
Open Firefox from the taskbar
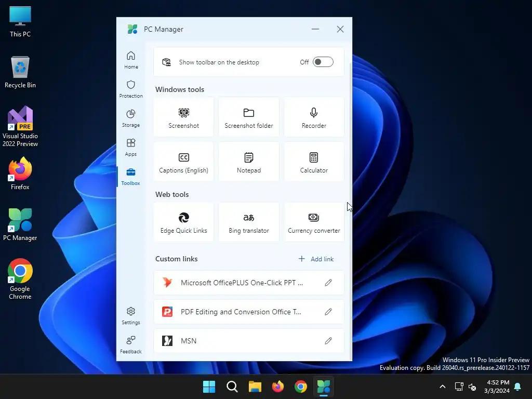[278, 387]
